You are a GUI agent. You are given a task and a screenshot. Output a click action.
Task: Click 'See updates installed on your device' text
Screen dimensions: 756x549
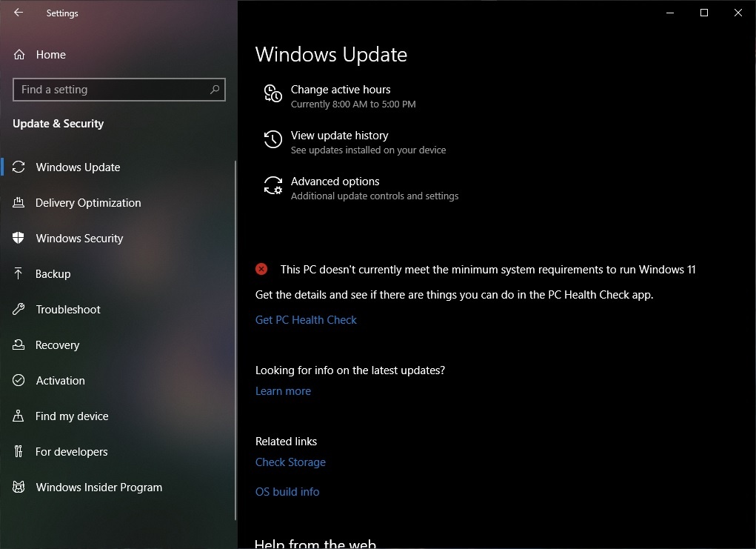pos(368,150)
